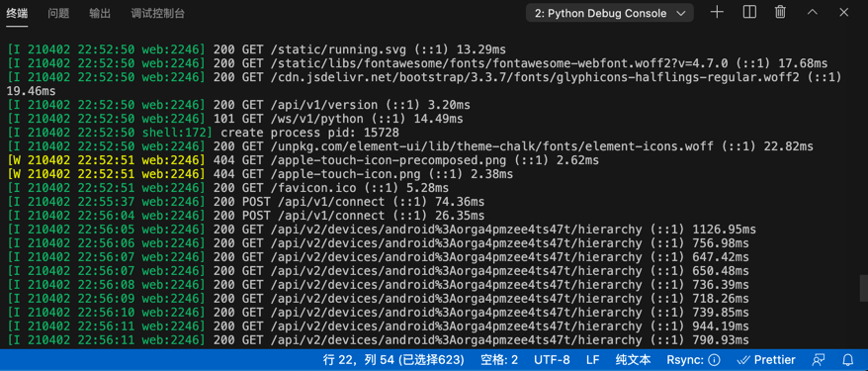Open the Python Debug Console terminal dropdown
Screen dimensions: 868x371
point(610,13)
